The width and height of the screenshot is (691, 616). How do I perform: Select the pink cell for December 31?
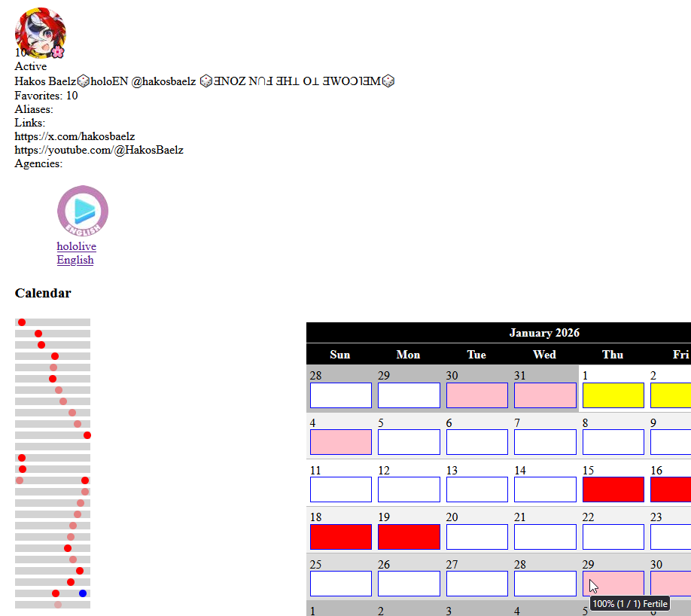(x=545, y=395)
